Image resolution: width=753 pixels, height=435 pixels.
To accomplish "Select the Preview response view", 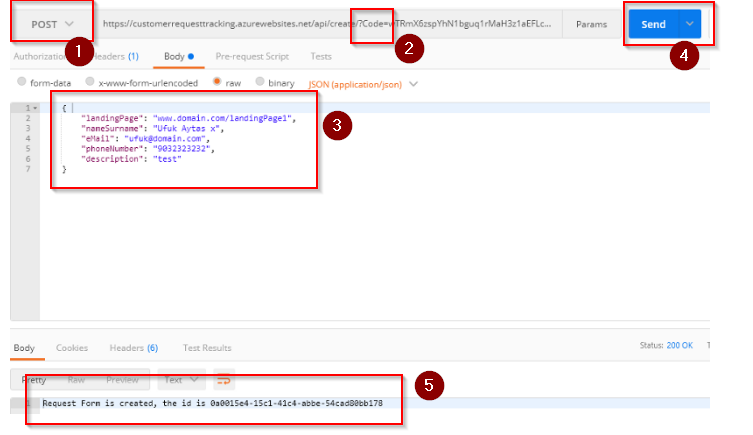I will 122,380.
